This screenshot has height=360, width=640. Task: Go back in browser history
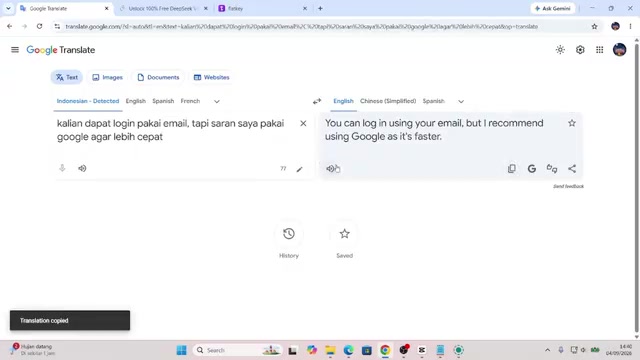[x=9, y=27]
